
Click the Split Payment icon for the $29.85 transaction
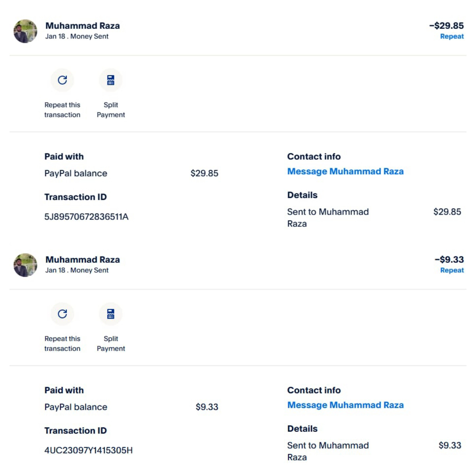pyautogui.click(x=110, y=80)
